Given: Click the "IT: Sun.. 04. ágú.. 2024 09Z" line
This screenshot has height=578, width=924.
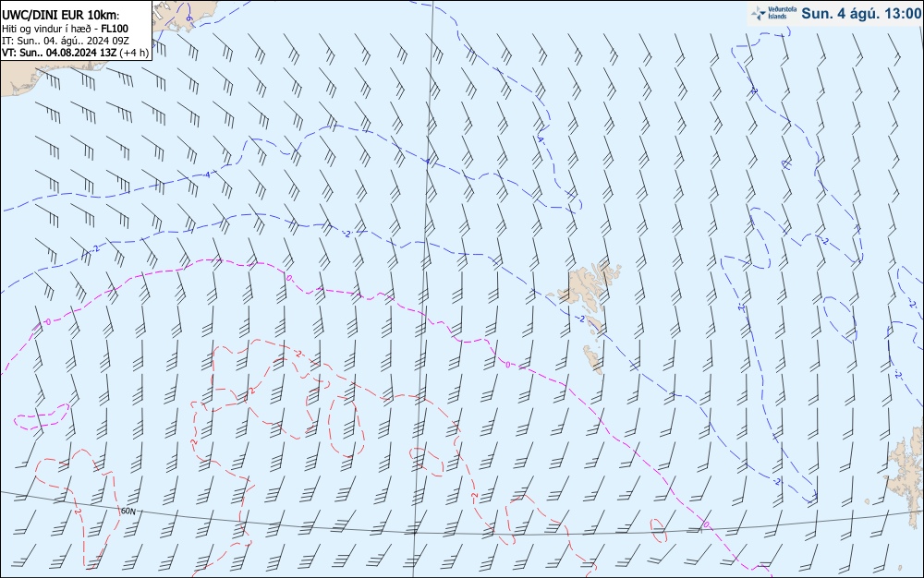Looking at the screenshot, I should point(65,41).
